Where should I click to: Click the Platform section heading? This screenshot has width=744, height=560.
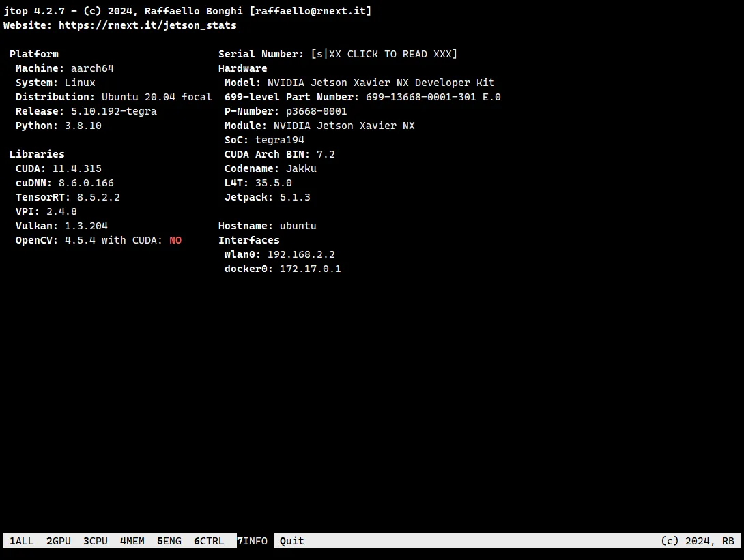coord(34,54)
